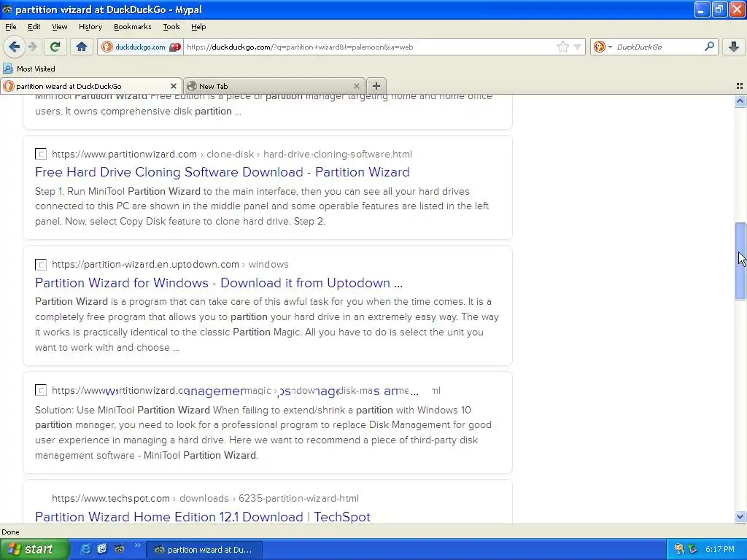Restore down the Mypal window
Viewport: 747px width, 560px height.
coord(719,9)
